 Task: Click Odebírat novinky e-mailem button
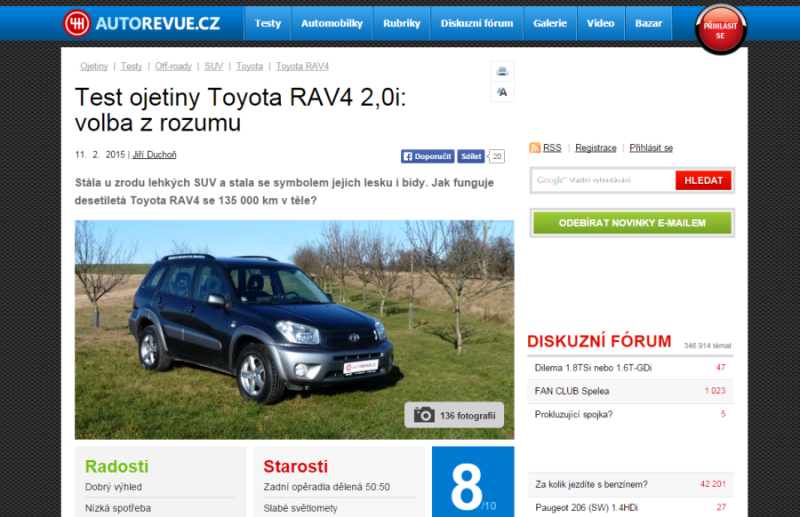[x=632, y=223]
